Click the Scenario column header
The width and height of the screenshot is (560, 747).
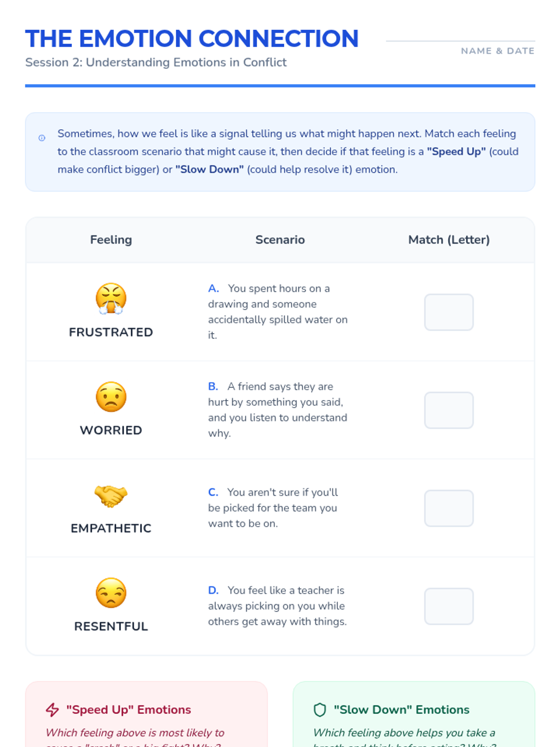point(280,240)
